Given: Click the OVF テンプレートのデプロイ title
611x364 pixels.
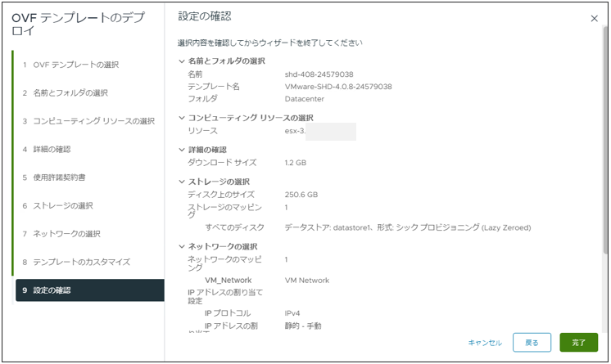Looking at the screenshot, I should click(x=78, y=24).
